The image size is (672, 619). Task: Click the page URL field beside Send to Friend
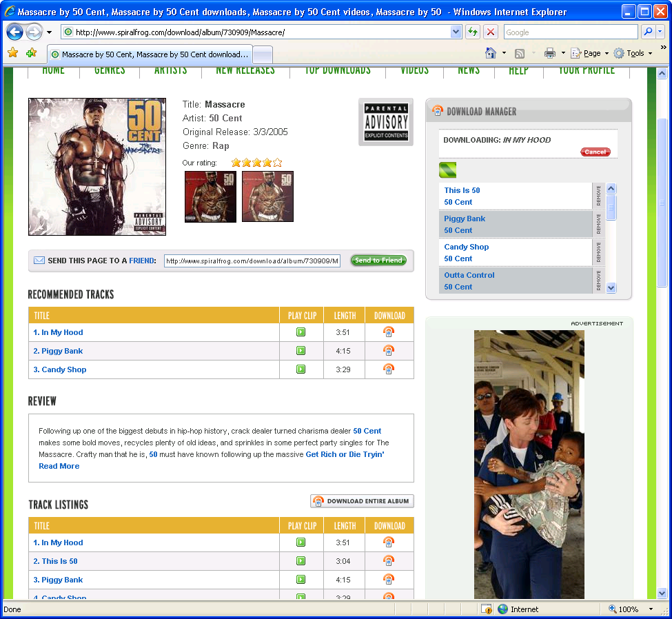coord(252,261)
